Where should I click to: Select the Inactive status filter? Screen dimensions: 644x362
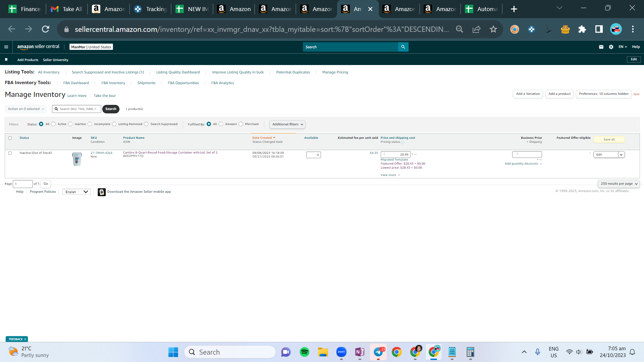[x=70, y=124]
